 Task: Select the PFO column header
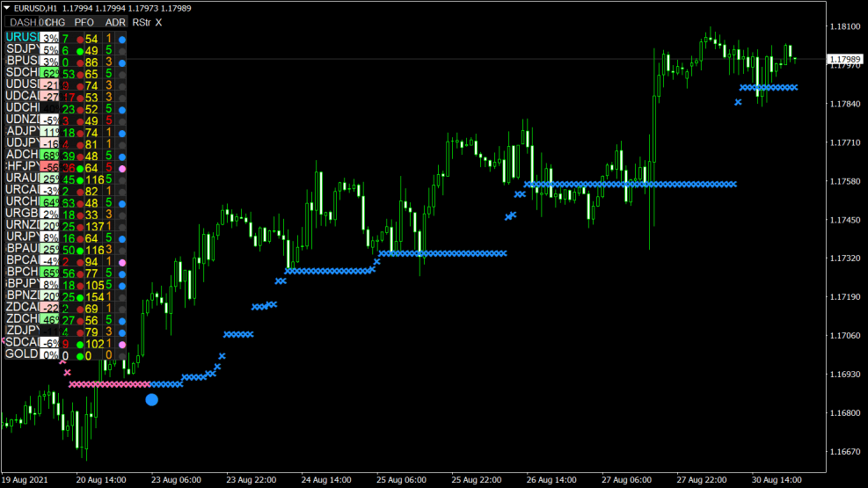(x=84, y=22)
